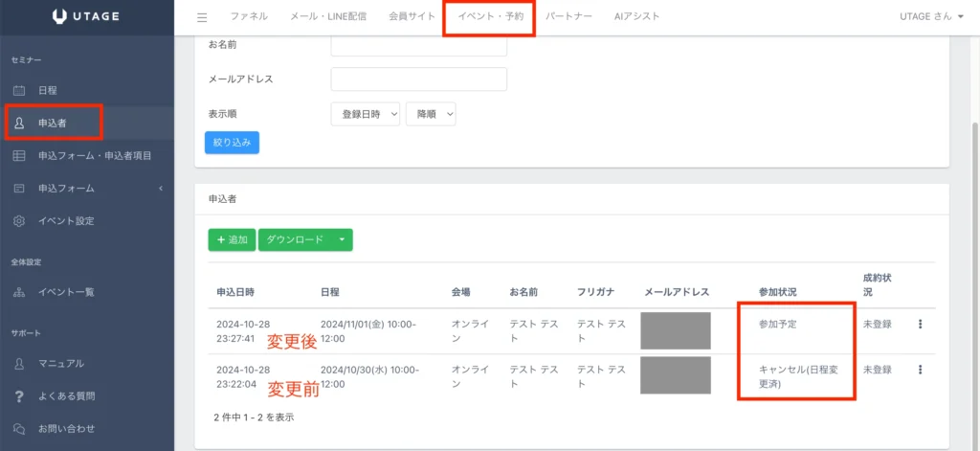Image resolution: width=980 pixels, height=451 pixels.
Task: Click the キャンセル(日程変更済) status cell
Action: (799, 376)
